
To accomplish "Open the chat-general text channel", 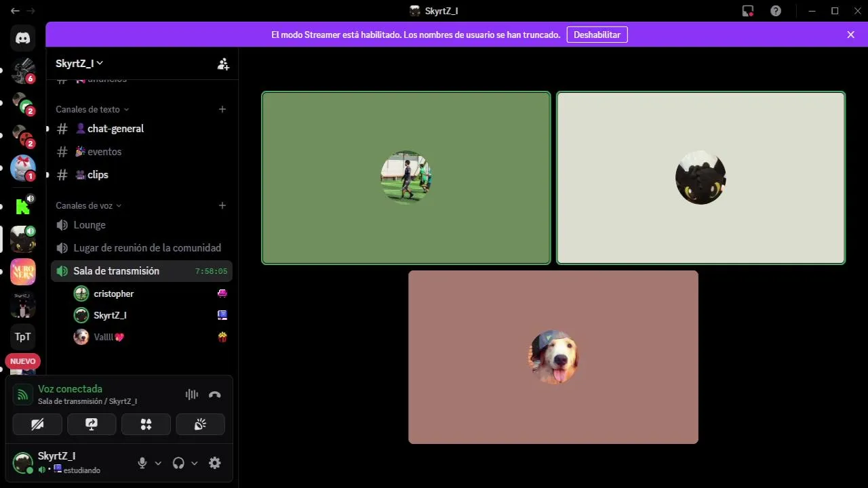I will click(x=142, y=129).
